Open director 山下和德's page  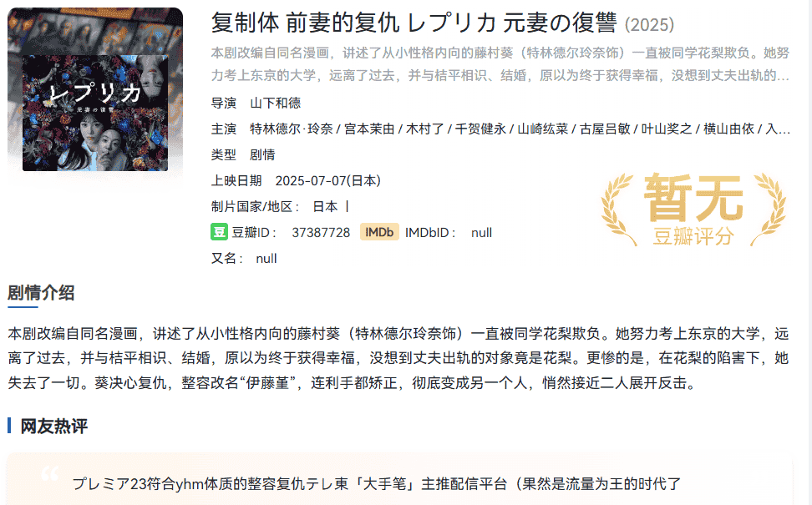tap(275, 103)
